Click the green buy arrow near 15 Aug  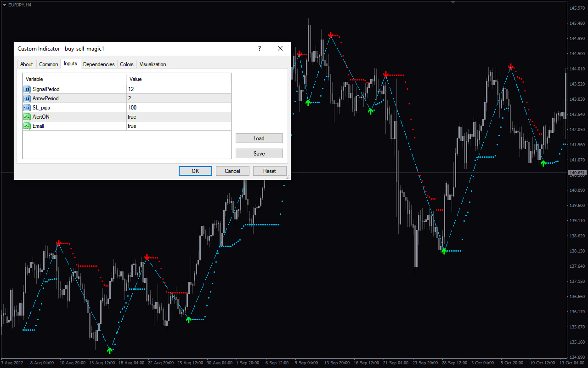tap(109, 351)
